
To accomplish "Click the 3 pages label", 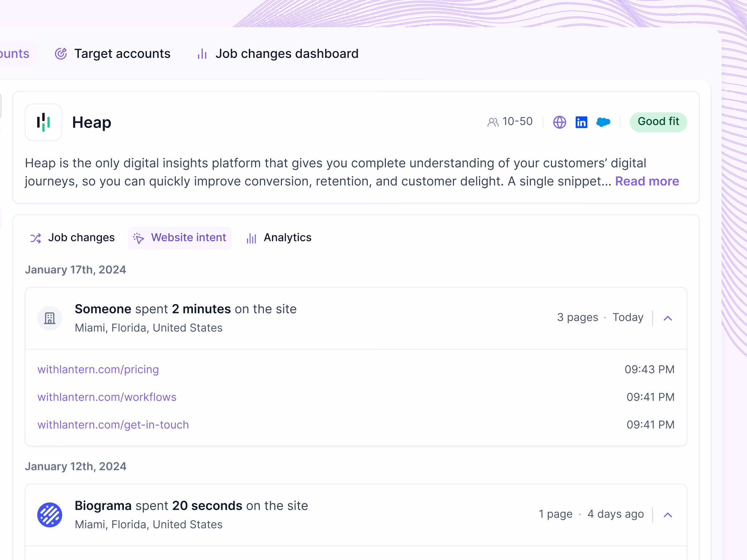I will pyautogui.click(x=577, y=318).
